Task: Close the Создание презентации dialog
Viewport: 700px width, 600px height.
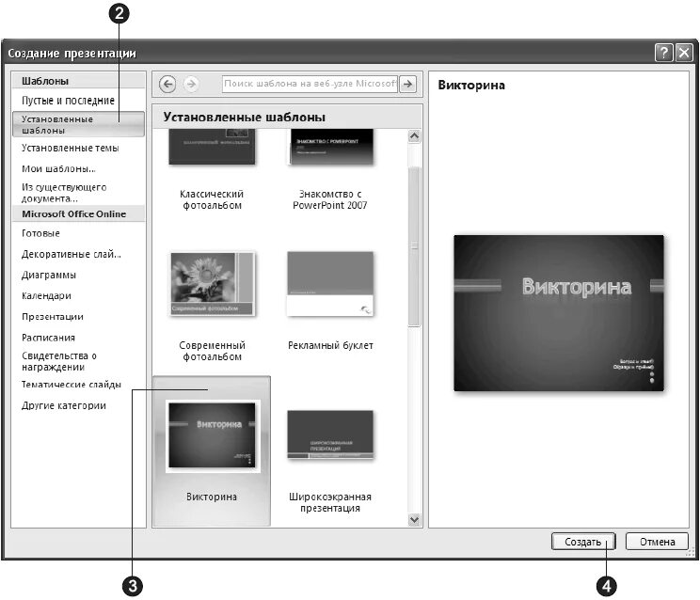Action: [x=684, y=53]
